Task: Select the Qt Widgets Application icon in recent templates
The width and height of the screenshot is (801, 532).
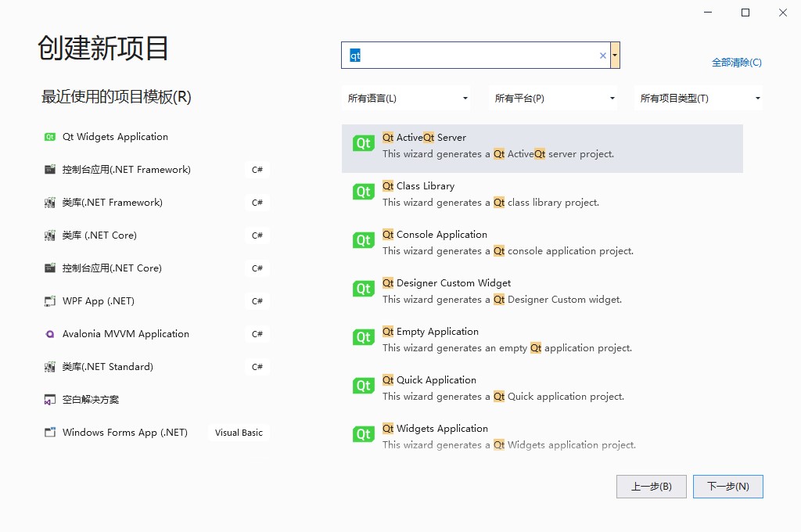Action: coord(49,136)
